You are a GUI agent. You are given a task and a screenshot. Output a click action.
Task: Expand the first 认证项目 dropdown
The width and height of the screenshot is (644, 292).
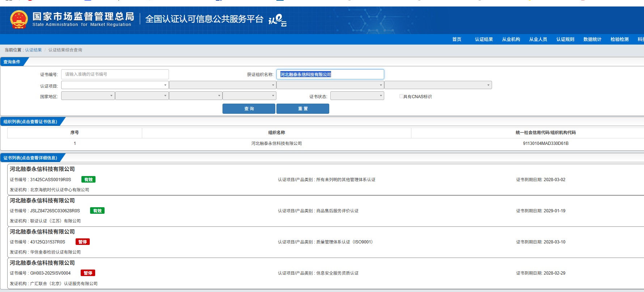tap(115, 85)
